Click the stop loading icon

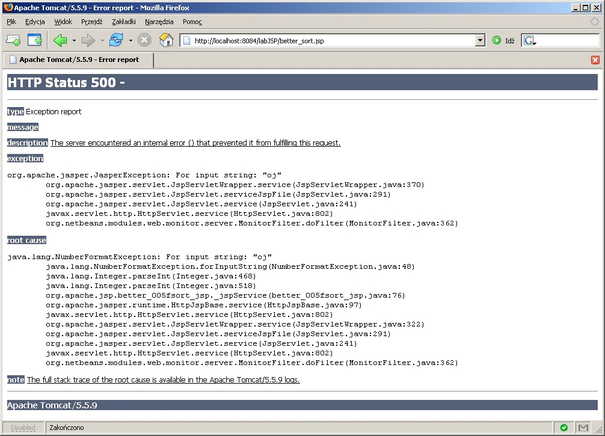[144, 40]
